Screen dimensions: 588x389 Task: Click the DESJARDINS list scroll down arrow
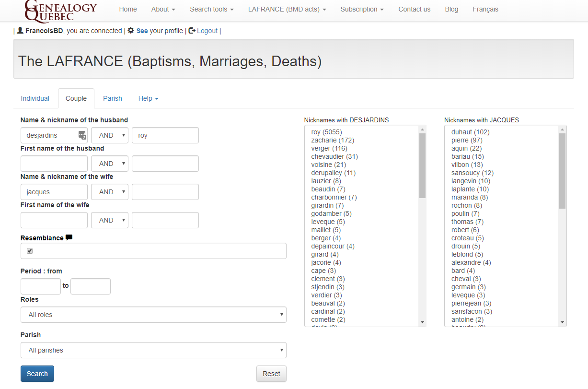[422, 322]
